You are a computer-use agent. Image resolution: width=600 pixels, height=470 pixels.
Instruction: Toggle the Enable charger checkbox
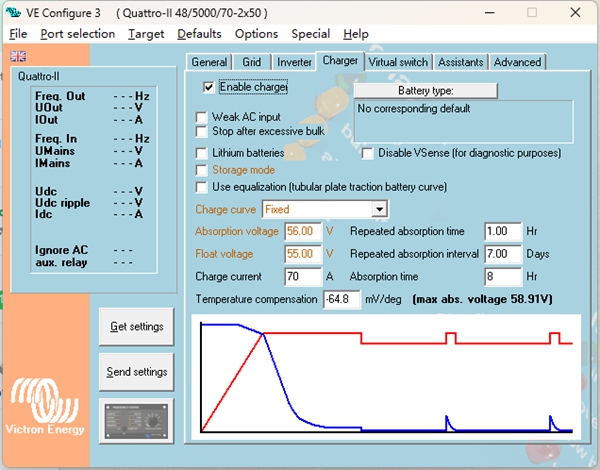(x=209, y=87)
